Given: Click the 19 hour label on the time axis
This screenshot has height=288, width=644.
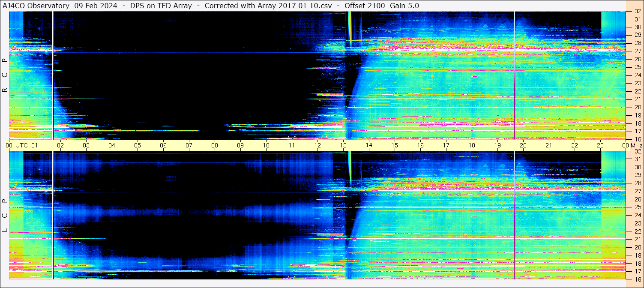Looking at the screenshot, I should 497,145.
